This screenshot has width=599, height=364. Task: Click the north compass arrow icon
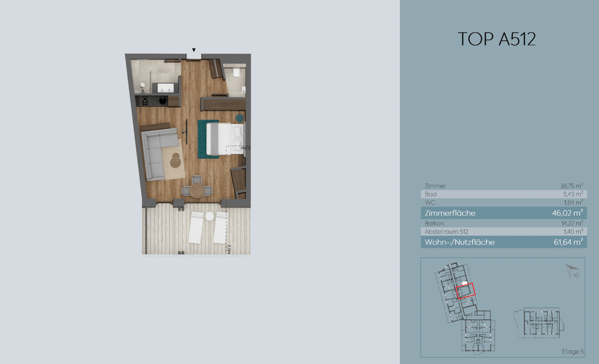(572, 271)
